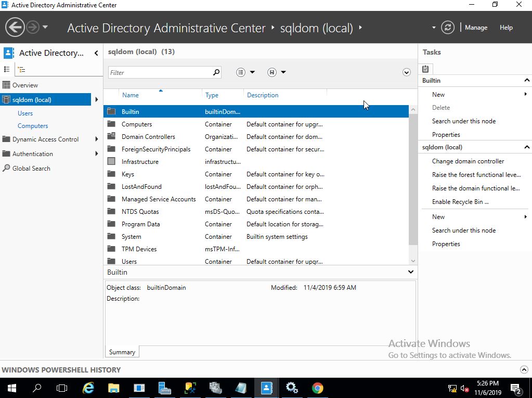Open Google Chrome from taskbar
This screenshot has width=532, height=398.
click(318, 388)
